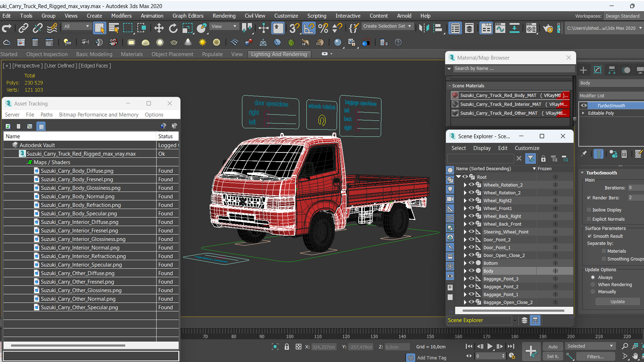Switch to the Object Inspection ribbon tab
644x362 pixels.
pyautogui.click(x=47, y=54)
